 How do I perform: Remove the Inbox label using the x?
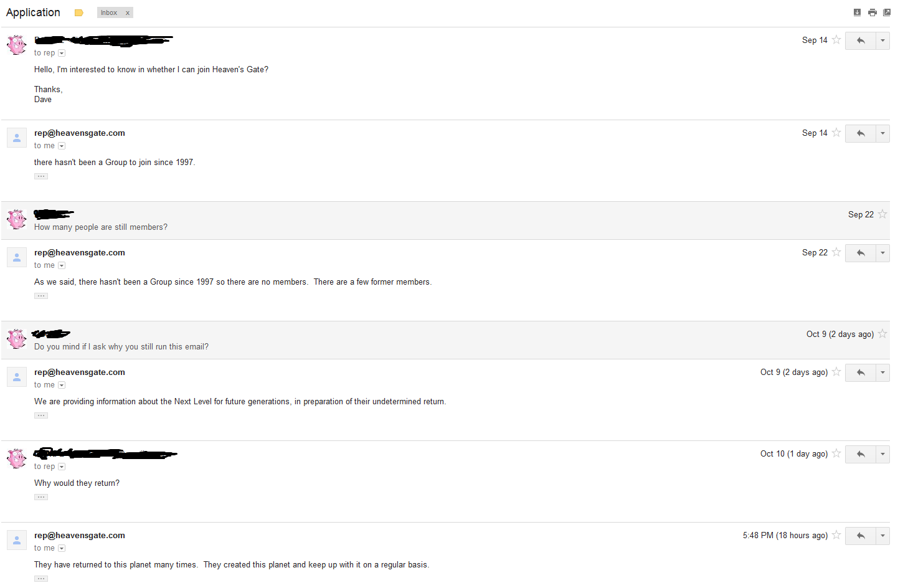(128, 13)
